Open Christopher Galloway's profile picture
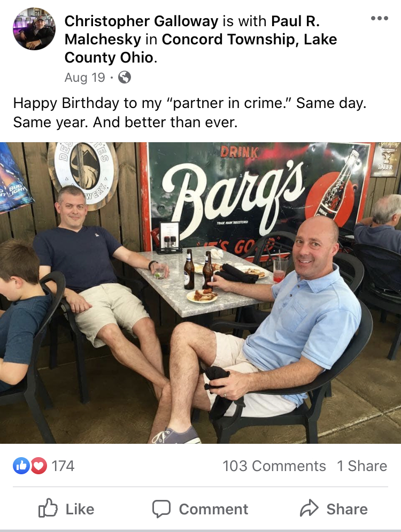Viewport: 401px width, 532px height. coord(34,29)
